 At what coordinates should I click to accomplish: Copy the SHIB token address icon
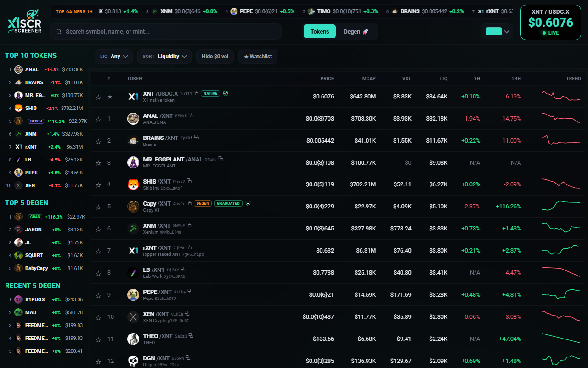click(189, 181)
